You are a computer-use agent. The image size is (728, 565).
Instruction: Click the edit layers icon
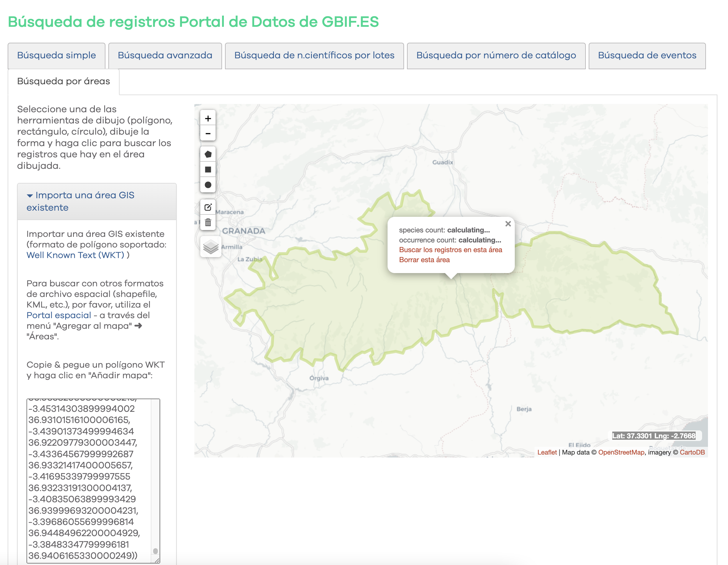pos(208,207)
